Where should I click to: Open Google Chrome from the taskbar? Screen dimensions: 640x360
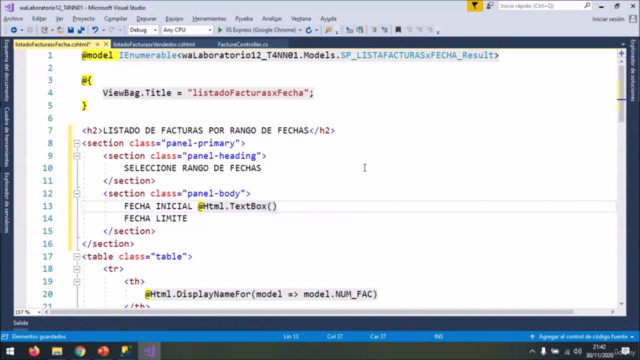[x=80, y=351]
